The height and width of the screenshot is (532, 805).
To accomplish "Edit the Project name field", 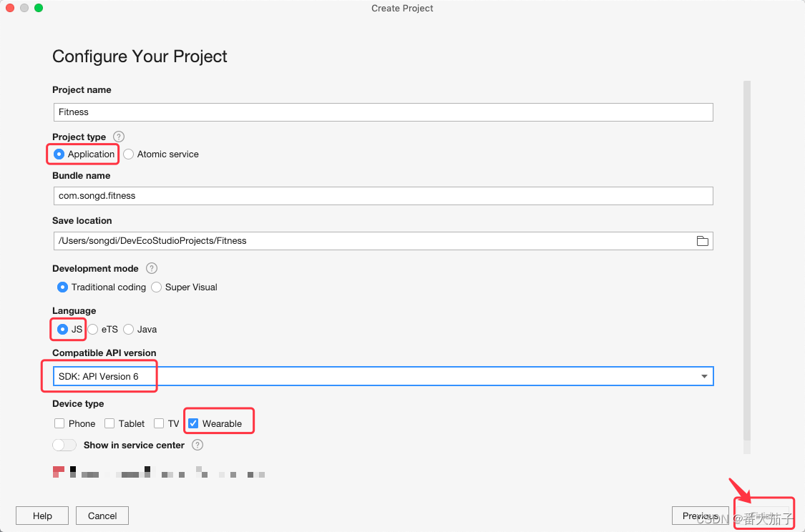I will pyautogui.click(x=383, y=112).
